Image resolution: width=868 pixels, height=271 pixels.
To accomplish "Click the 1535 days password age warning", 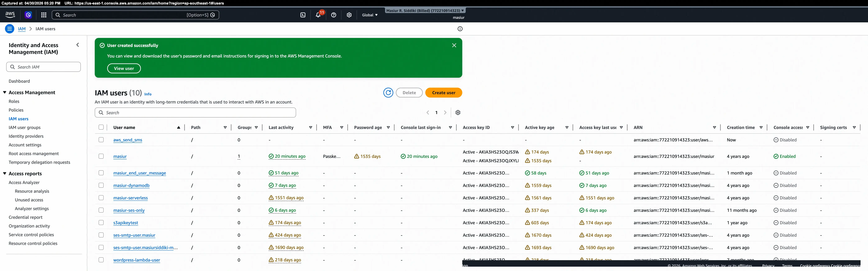I will point(367,156).
